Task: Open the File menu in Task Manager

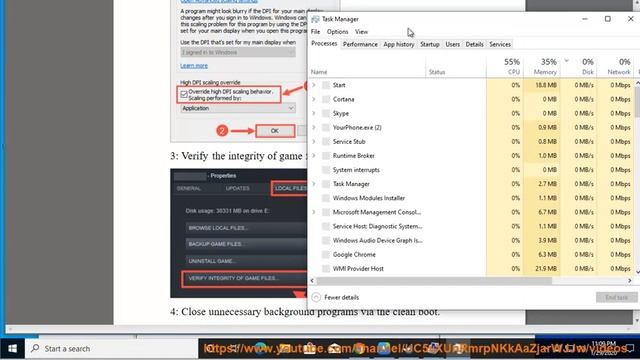Action: point(316,31)
